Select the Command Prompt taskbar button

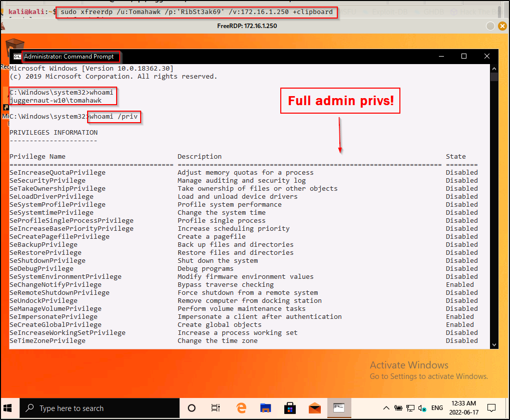click(339, 408)
